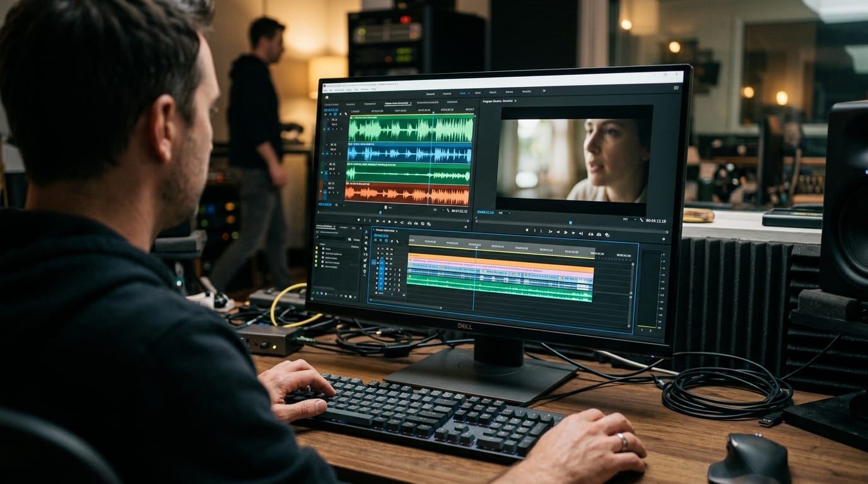Click the Project panel search field
The width and height of the screenshot is (868, 484).
pos(332,238)
